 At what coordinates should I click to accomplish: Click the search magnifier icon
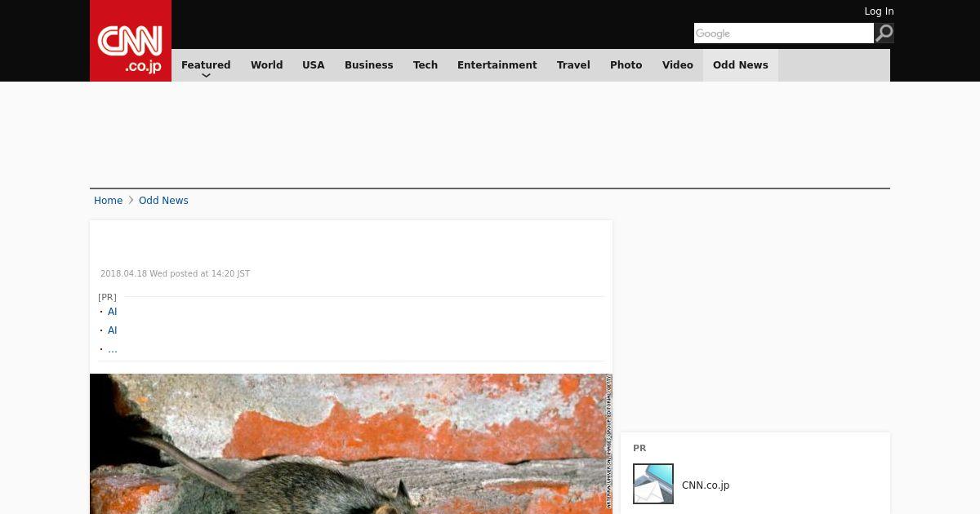pyautogui.click(x=884, y=33)
